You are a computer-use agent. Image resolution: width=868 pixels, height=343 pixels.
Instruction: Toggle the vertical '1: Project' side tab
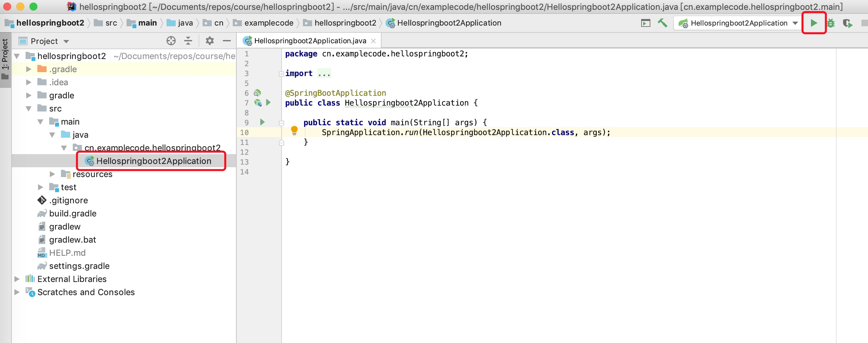pos(5,59)
